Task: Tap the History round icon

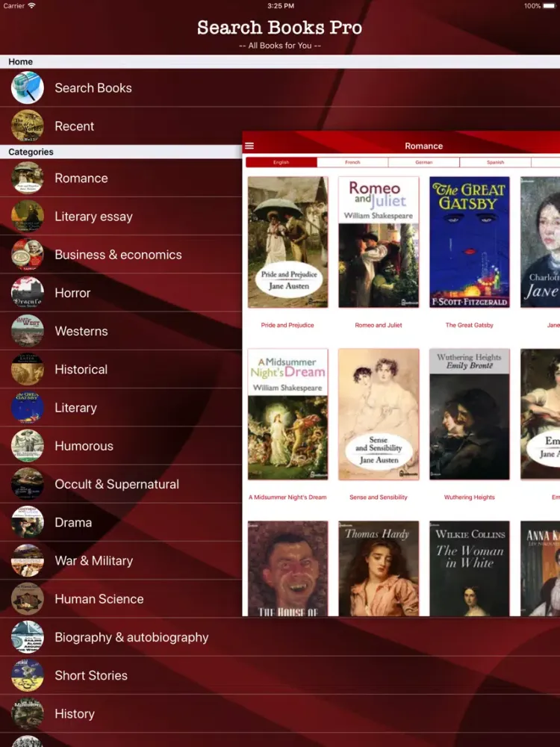Action: point(28,713)
